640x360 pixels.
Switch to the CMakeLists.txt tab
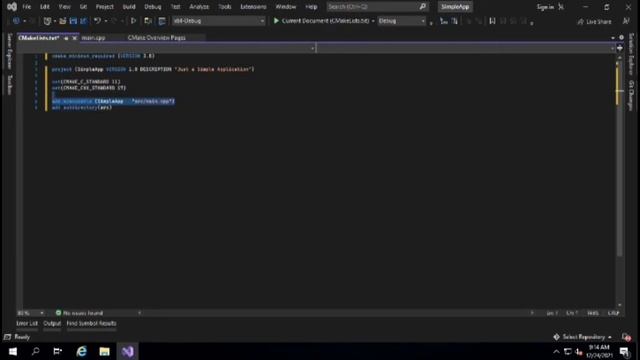click(x=39, y=38)
